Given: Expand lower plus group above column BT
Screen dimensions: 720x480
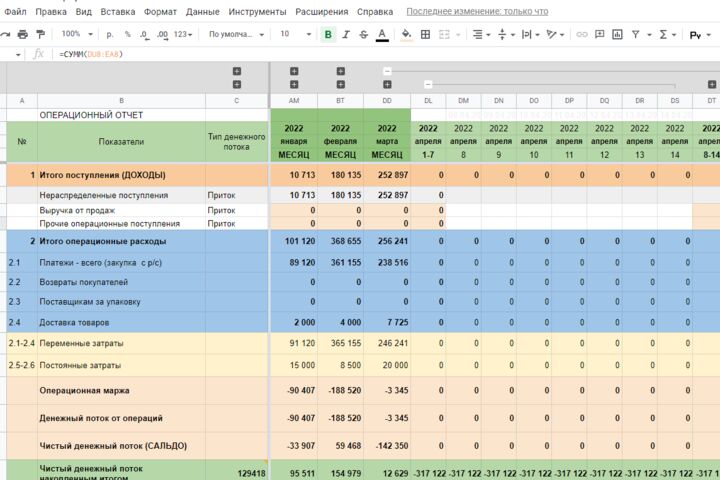Looking at the screenshot, I should tap(340, 85).
